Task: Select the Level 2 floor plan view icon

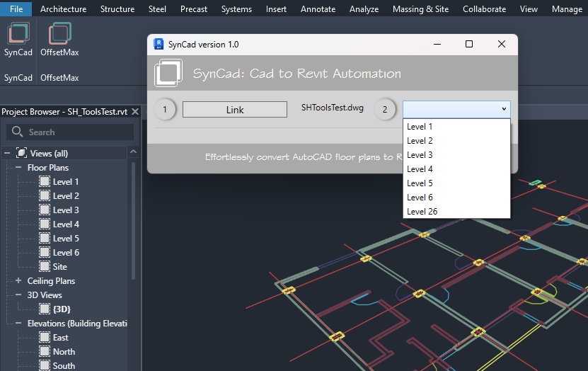Action: coord(45,196)
